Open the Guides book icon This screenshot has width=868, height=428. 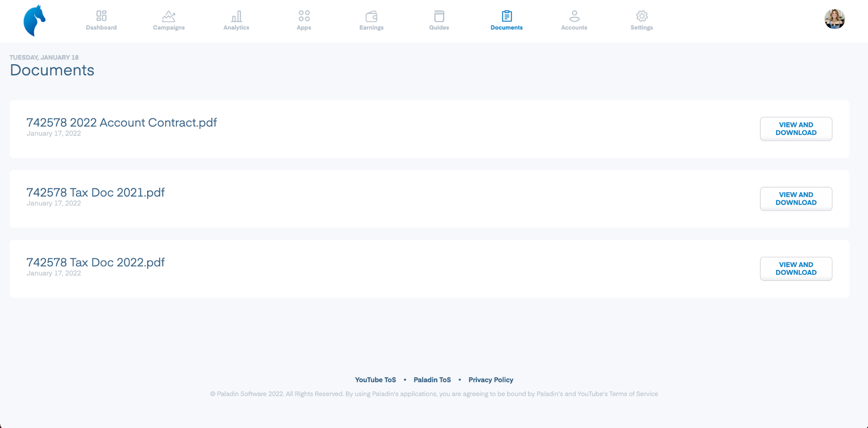click(x=439, y=16)
